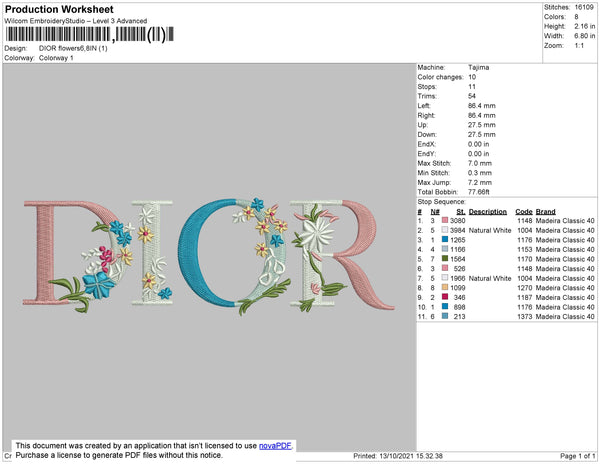Click the Trims value 54

472,96
